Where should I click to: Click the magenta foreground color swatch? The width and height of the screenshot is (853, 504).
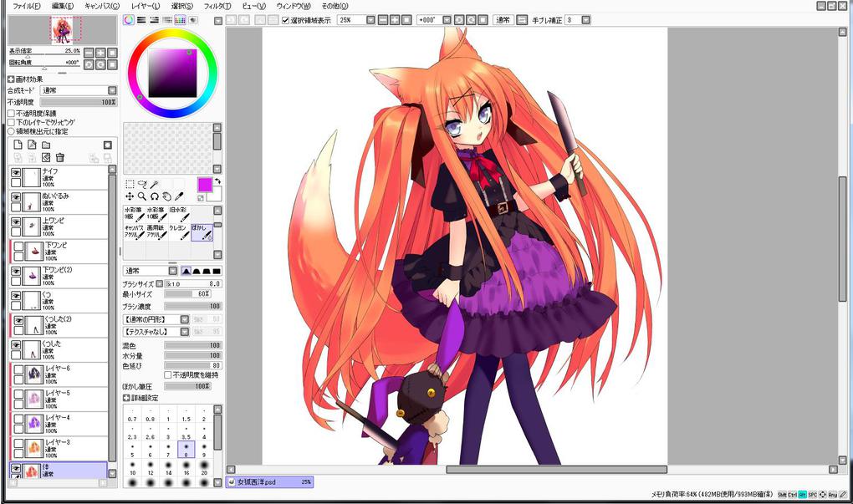[x=205, y=185]
